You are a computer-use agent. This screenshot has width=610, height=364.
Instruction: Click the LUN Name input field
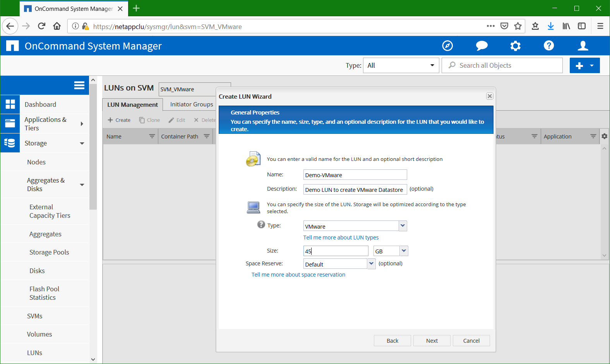[355, 175]
